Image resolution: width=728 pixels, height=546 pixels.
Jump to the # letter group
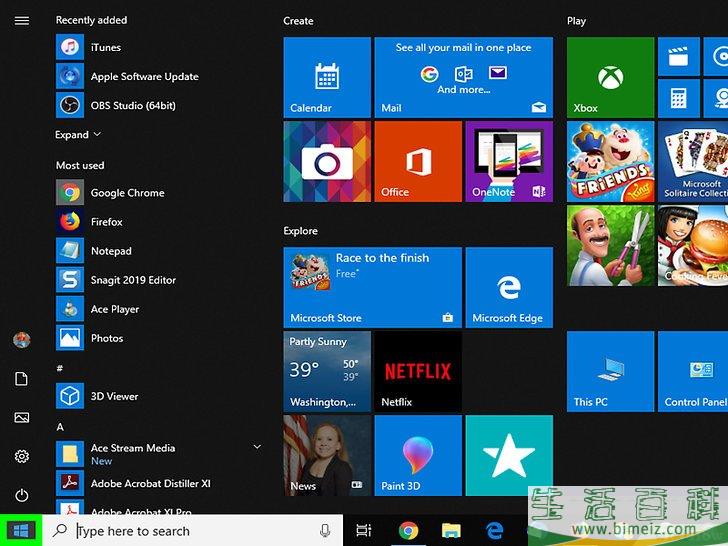(59, 368)
